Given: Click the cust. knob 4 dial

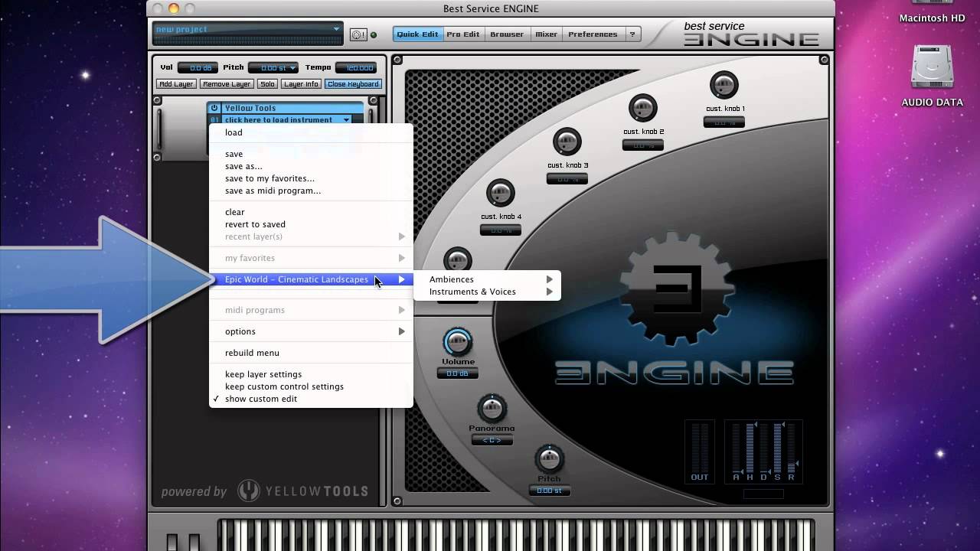Looking at the screenshot, I should [500, 193].
